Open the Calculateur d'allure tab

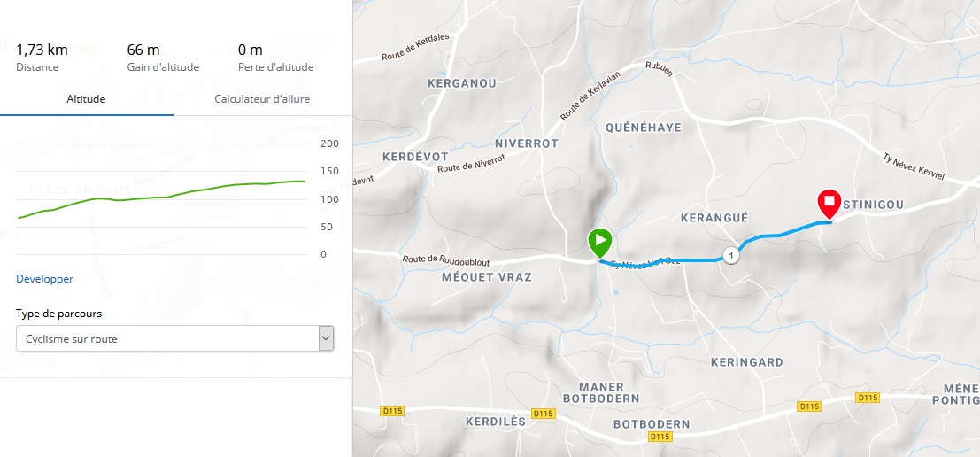point(263,99)
